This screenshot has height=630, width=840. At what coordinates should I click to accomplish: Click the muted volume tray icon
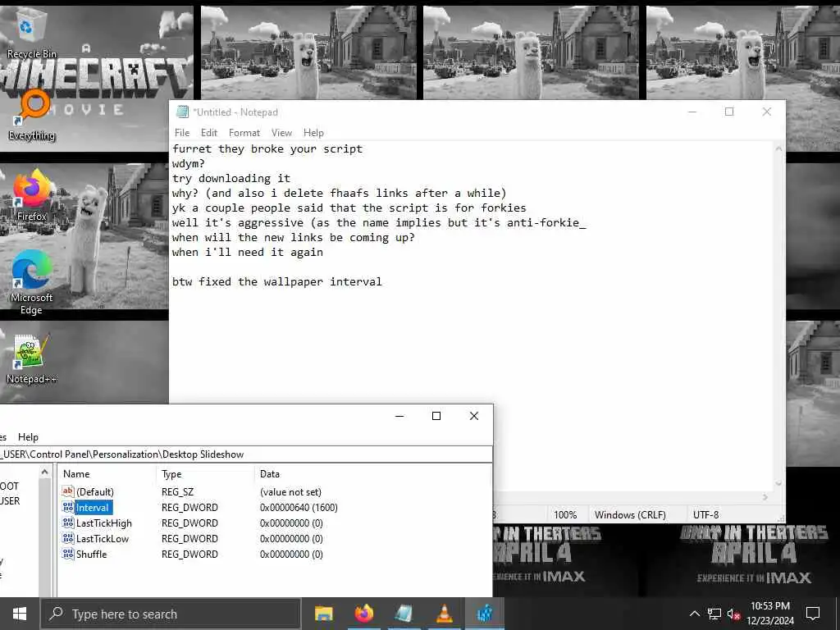pos(733,614)
